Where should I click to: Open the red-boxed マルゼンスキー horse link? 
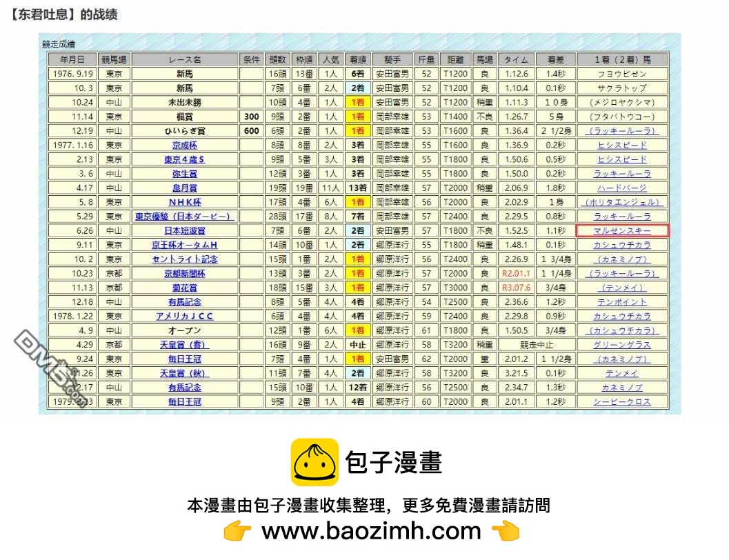click(x=622, y=230)
